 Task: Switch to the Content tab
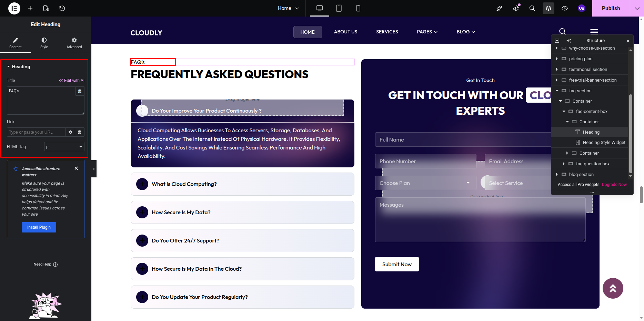click(x=16, y=43)
